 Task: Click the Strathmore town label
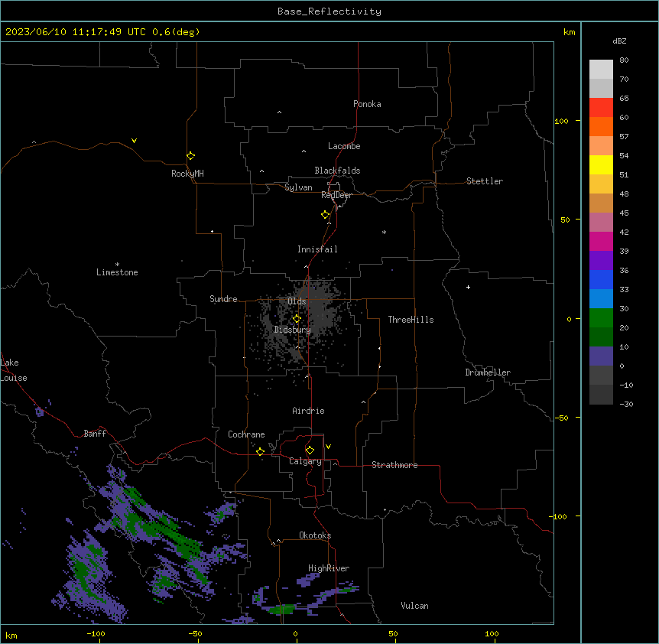(394, 465)
